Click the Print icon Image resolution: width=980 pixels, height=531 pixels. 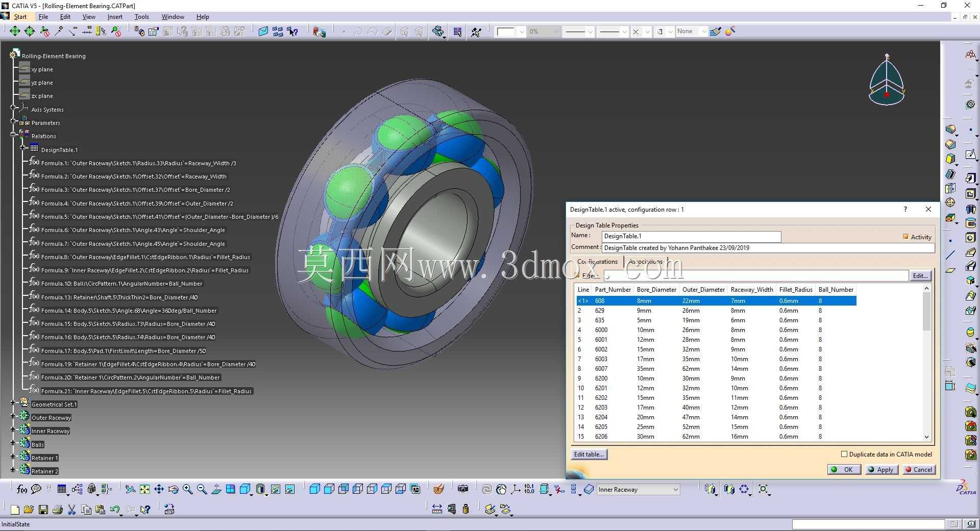point(57,509)
